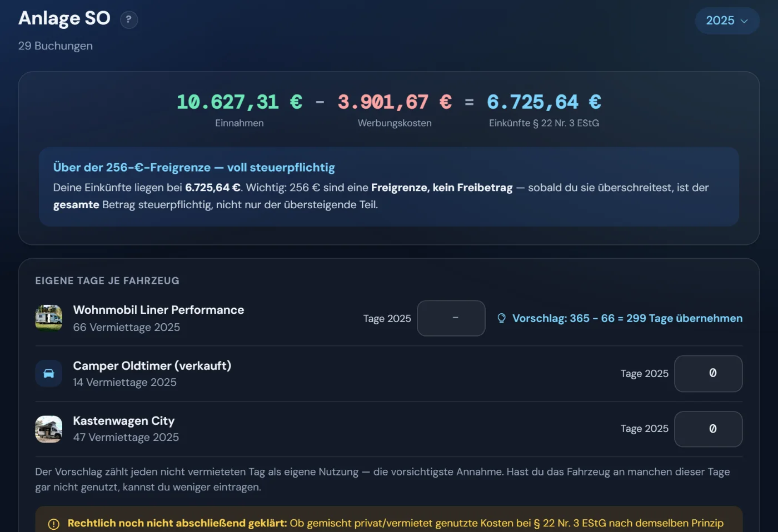Open the Kastenwagen City thumbnail

click(49, 429)
